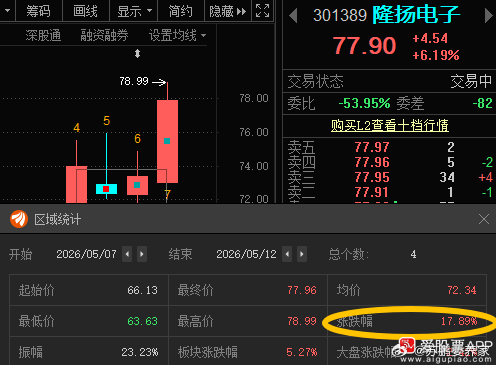Image resolution: width=496 pixels, height=365 pixels.
Task: Click the 购买L2查看十档行情 link
Action: (389, 126)
